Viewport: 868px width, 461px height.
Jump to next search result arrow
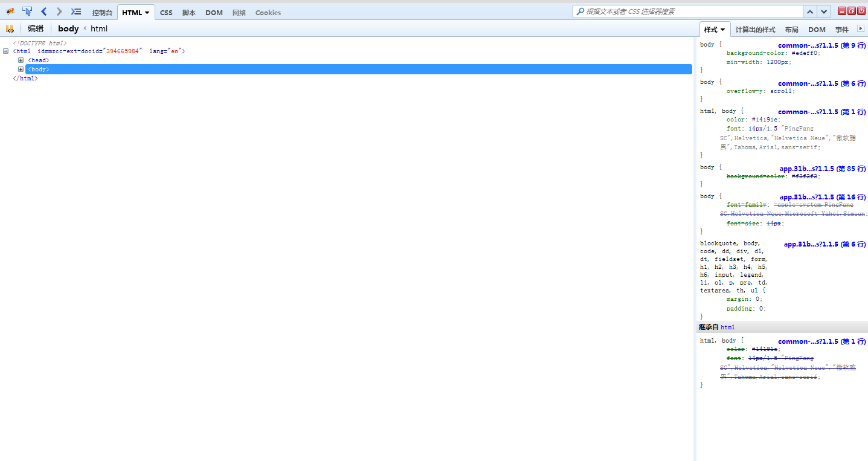824,11
